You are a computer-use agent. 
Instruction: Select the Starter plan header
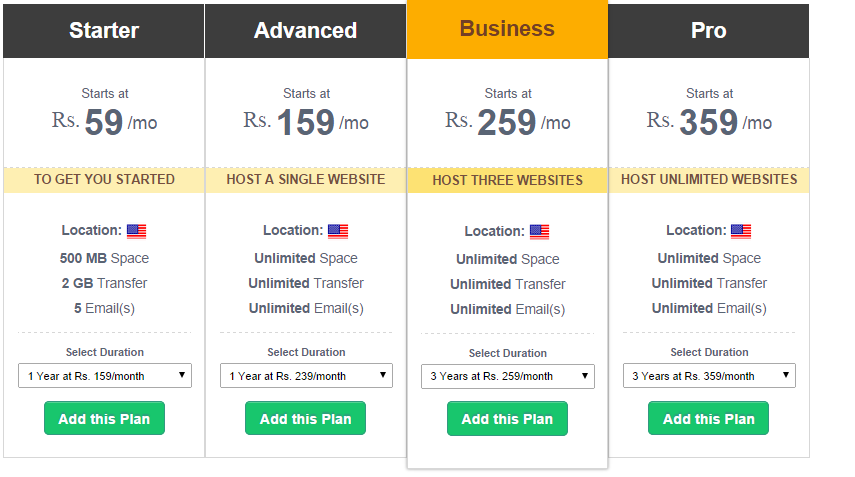(x=104, y=31)
